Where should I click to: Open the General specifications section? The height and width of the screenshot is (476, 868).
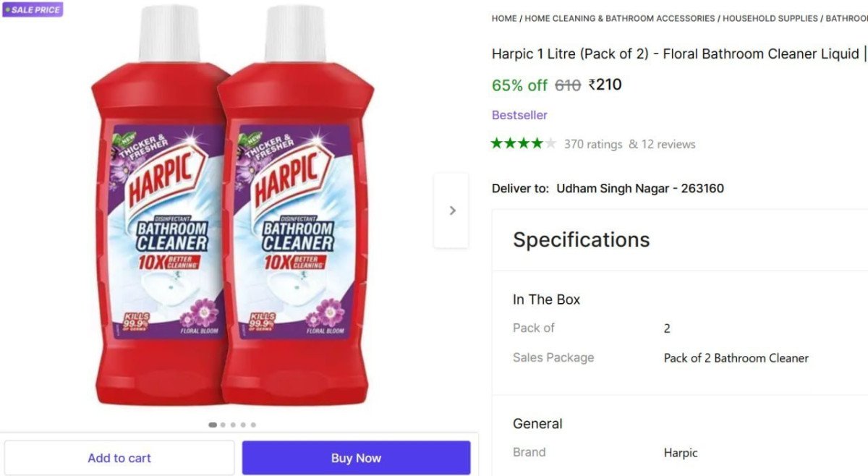pyautogui.click(x=537, y=423)
